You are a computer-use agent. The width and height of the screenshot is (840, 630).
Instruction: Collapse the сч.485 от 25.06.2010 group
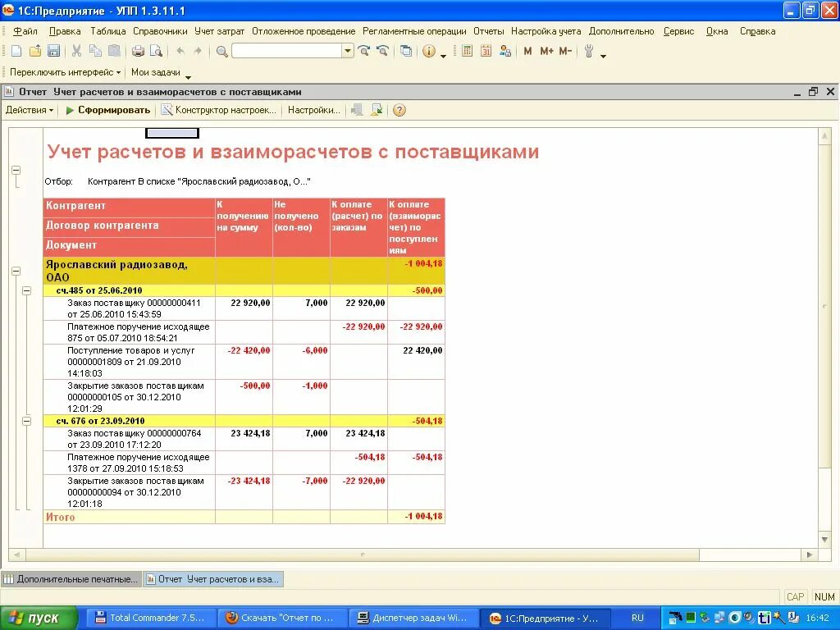point(27,291)
